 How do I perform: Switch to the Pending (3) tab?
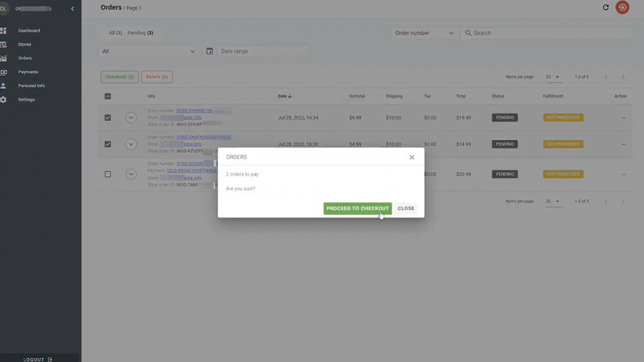(140, 33)
